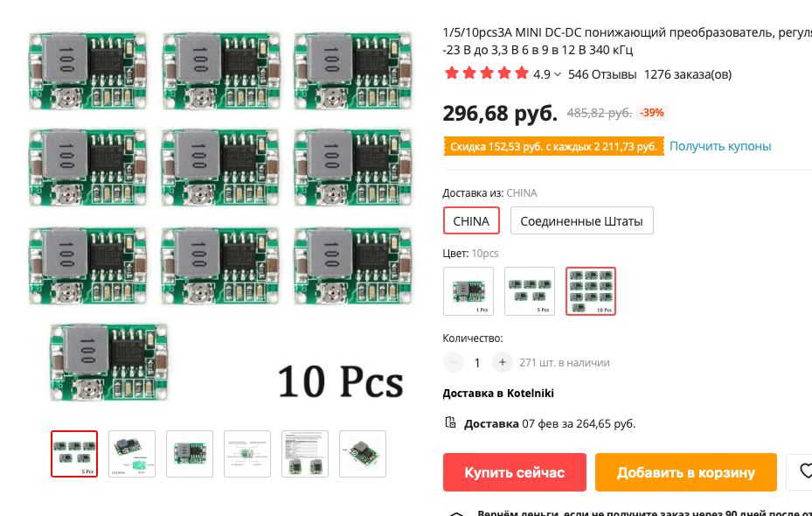This screenshot has height=516, width=812.
Task: Choose the 1 Pcs variant swatch
Action: pos(468,291)
